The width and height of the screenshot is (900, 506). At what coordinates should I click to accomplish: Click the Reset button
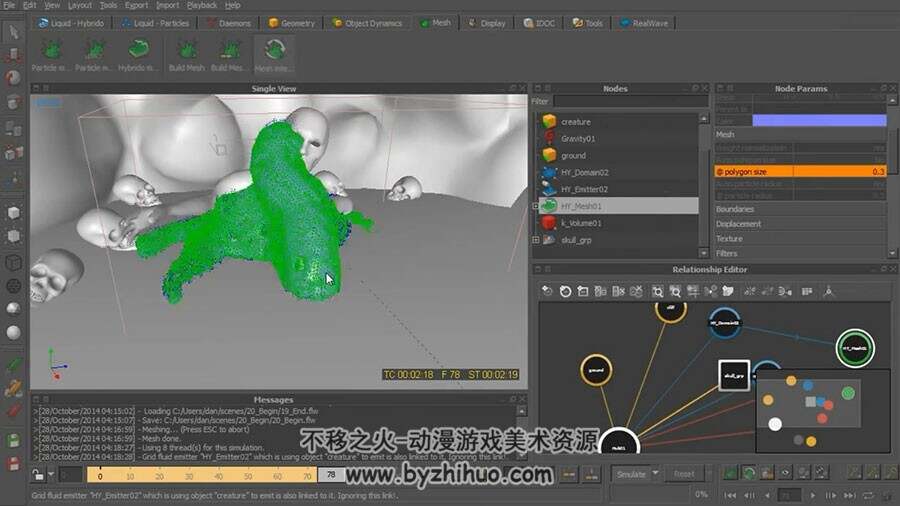click(684, 474)
